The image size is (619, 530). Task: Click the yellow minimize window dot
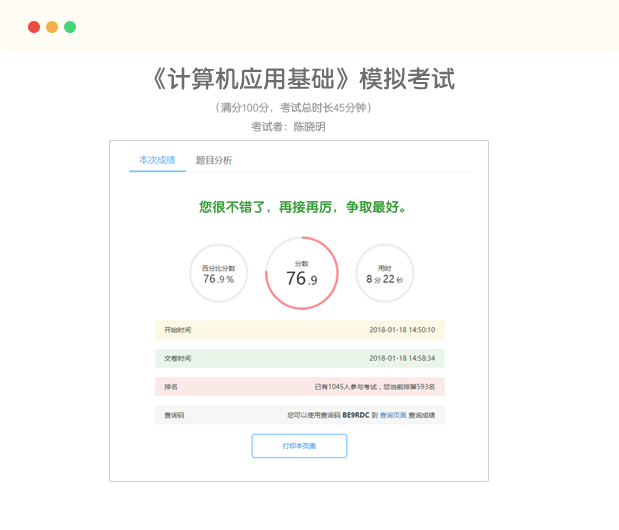[52, 27]
